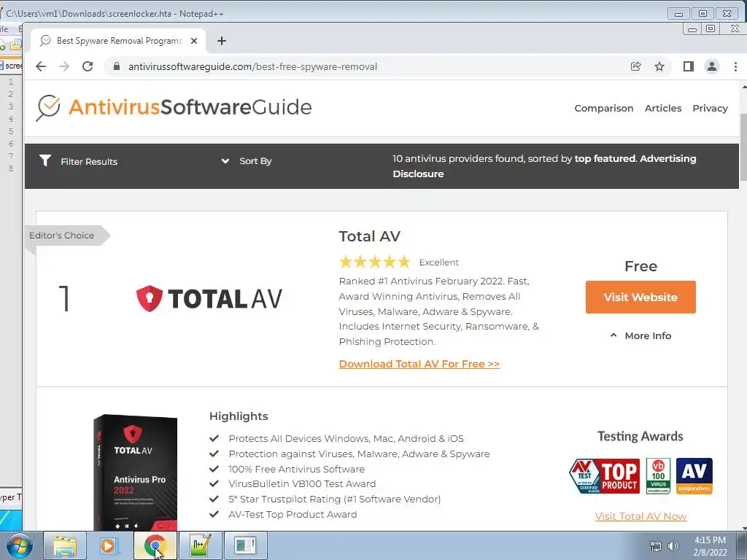This screenshot has height=560, width=747.
Task: Open the Chrome profile avatar menu
Action: coord(712,66)
